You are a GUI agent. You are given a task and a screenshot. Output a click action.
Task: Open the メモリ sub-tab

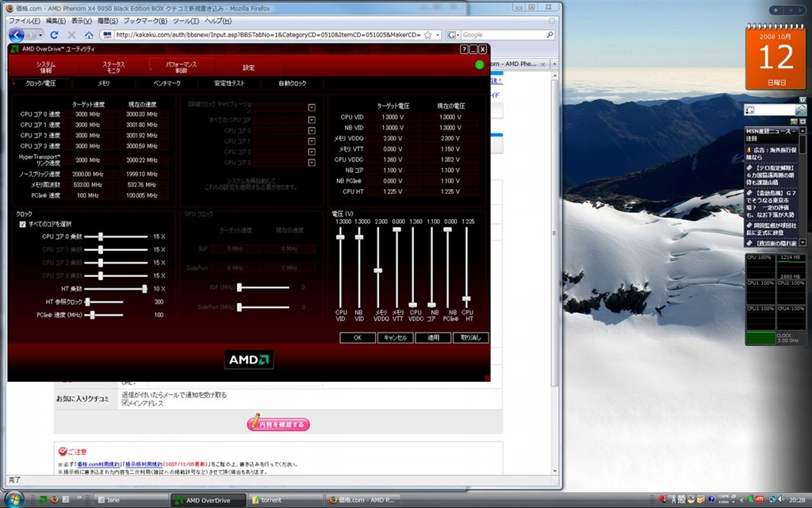click(x=104, y=83)
